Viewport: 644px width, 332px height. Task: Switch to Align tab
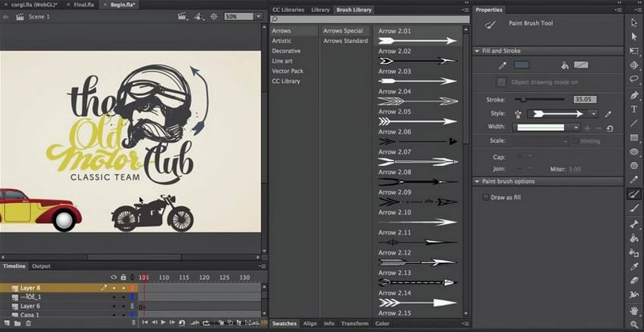coord(310,323)
